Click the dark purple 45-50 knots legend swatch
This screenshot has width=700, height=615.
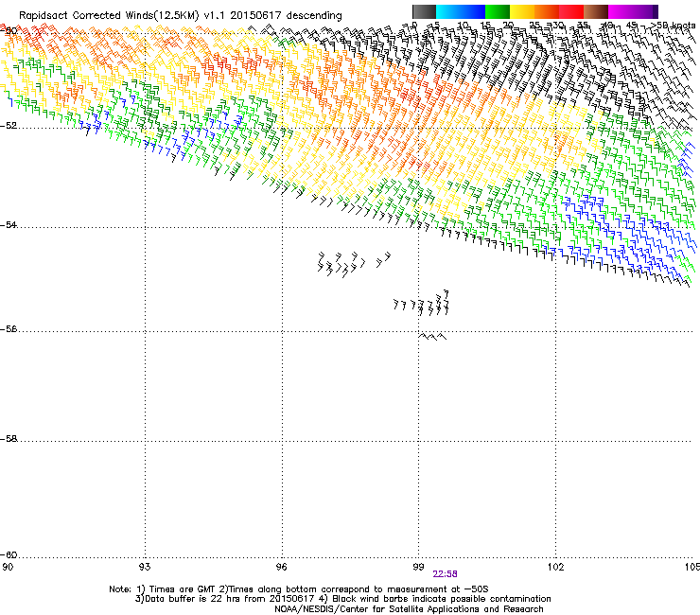645,11
